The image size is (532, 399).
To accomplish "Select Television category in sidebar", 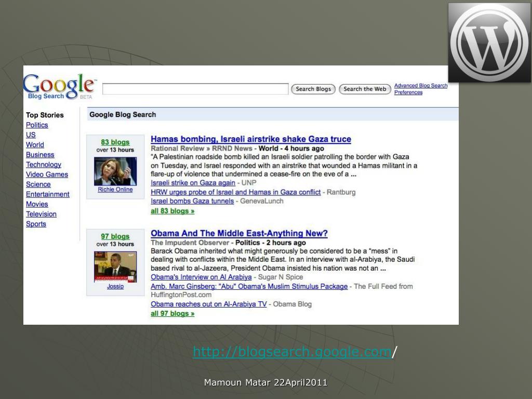I will click(x=41, y=214).
